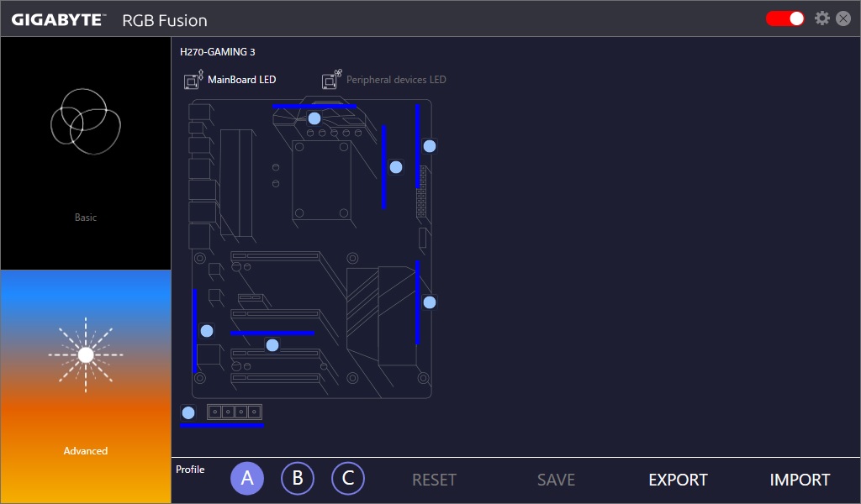Choose profile A
Screen dimensions: 861x504
click(247, 479)
